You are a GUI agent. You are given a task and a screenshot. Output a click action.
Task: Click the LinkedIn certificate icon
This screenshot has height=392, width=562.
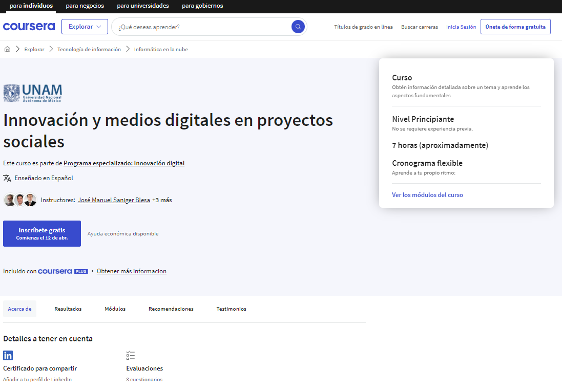click(8, 356)
